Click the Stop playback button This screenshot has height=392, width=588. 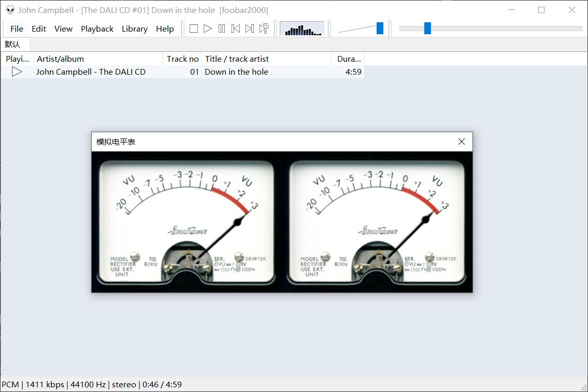pyautogui.click(x=194, y=29)
